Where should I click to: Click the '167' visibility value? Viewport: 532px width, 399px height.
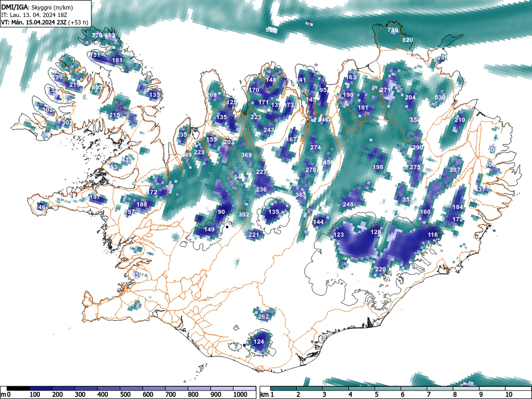(x=291, y=139)
